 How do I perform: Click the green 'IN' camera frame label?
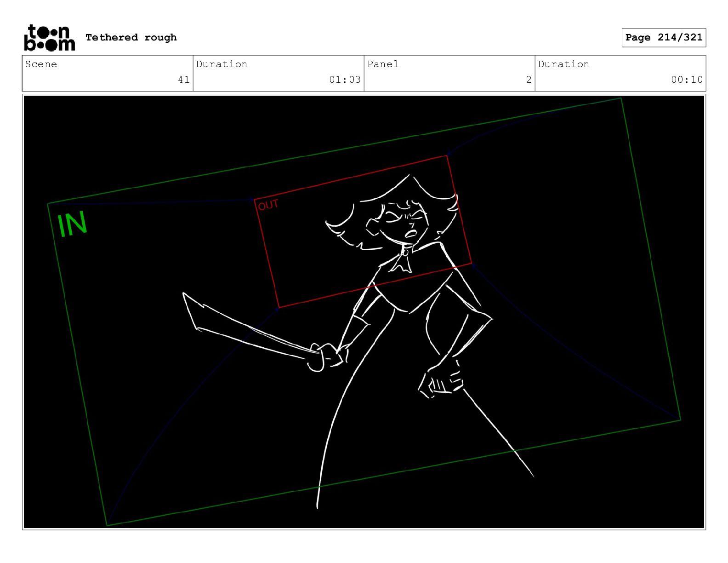72,224
